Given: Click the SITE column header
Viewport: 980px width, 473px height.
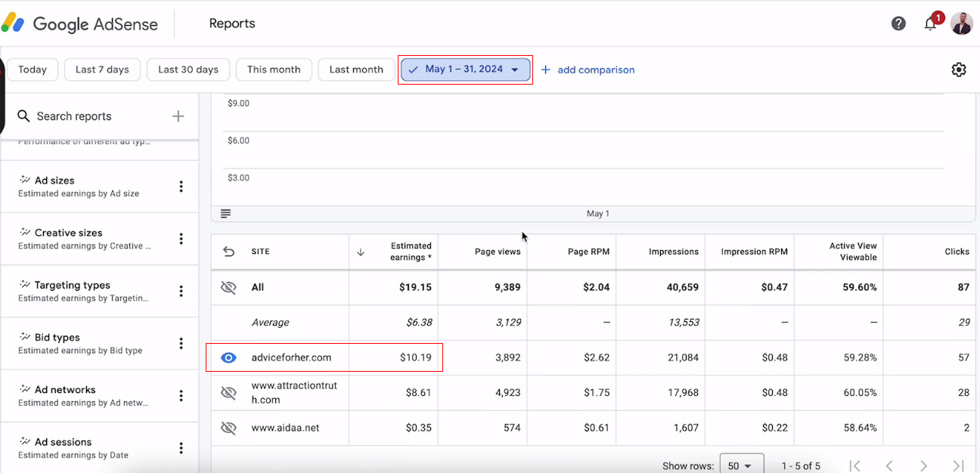Looking at the screenshot, I should (261, 252).
